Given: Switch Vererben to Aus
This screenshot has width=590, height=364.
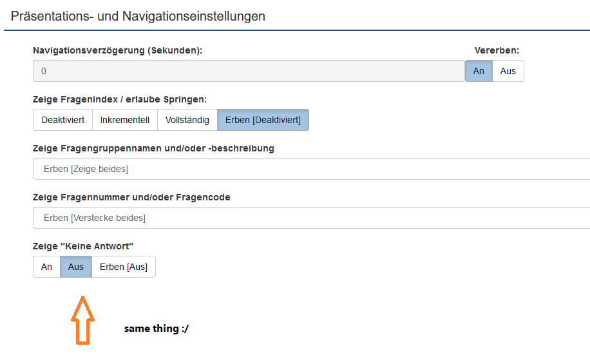Looking at the screenshot, I should click(508, 71).
